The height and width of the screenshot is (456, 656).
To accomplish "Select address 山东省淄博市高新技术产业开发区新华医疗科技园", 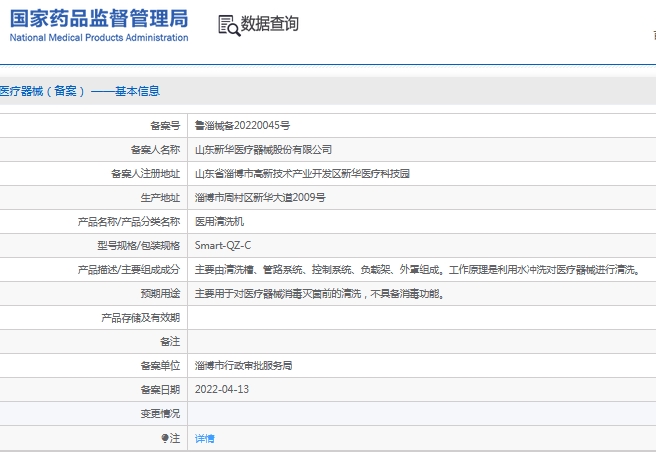I will 302,174.
